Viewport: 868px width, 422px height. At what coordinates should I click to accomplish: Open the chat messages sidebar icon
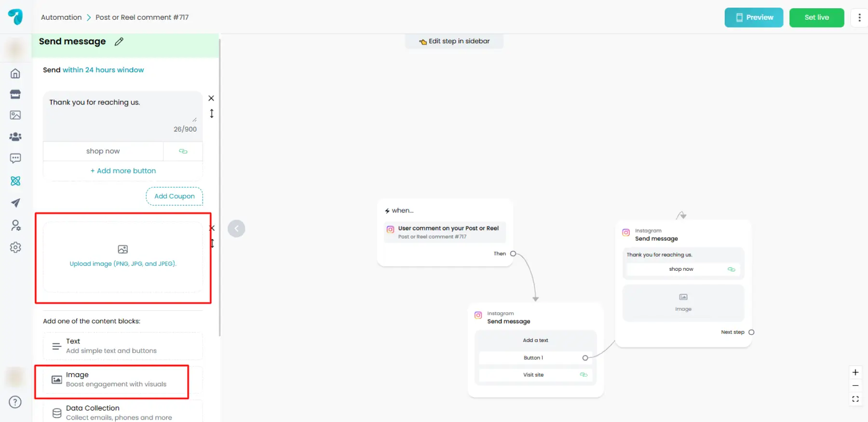pyautogui.click(x=15, y=158)
